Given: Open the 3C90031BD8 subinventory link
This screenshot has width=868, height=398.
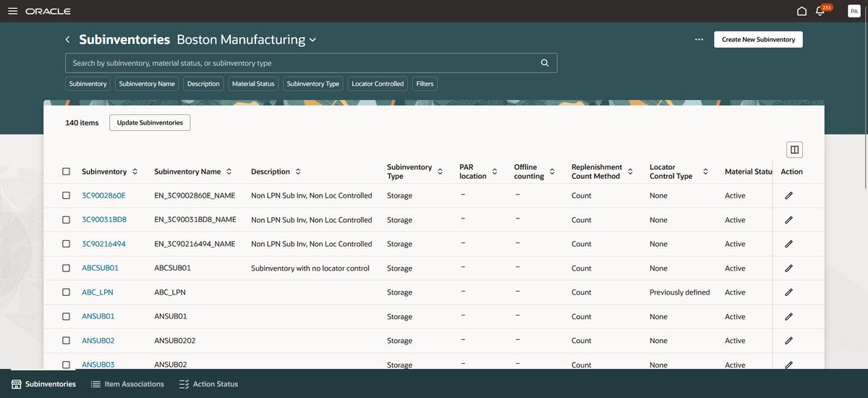Looking at the screenshot, I should pyautogui.click(x=104, y=220).
